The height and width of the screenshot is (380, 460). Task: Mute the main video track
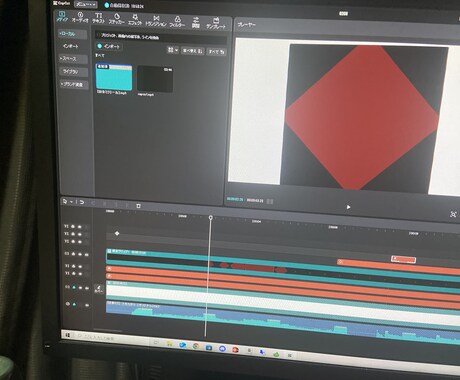[x=87, y=288]
